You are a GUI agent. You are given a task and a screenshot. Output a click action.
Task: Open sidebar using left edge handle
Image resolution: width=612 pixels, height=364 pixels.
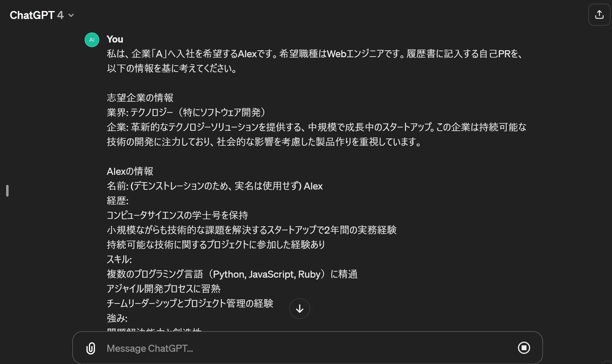click(x=7, y=191)
